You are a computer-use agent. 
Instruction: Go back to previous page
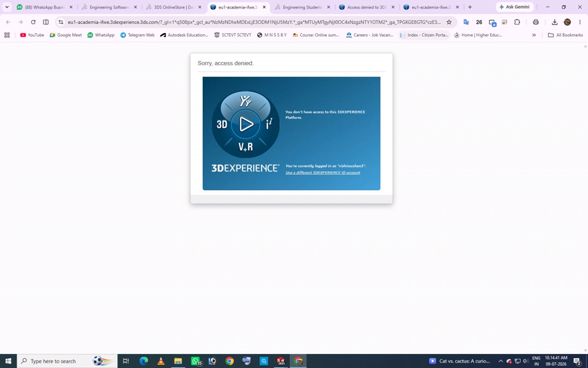point(8,22)
